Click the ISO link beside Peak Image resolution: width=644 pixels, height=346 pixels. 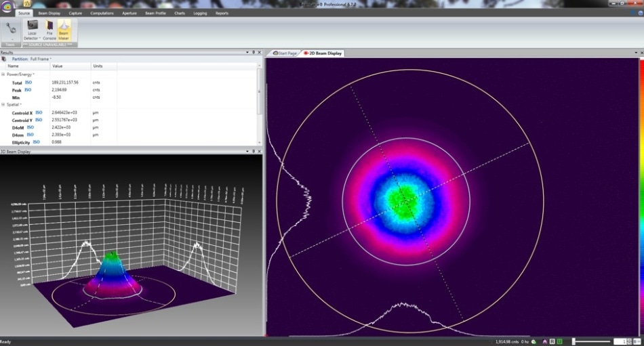pos(28,90)
